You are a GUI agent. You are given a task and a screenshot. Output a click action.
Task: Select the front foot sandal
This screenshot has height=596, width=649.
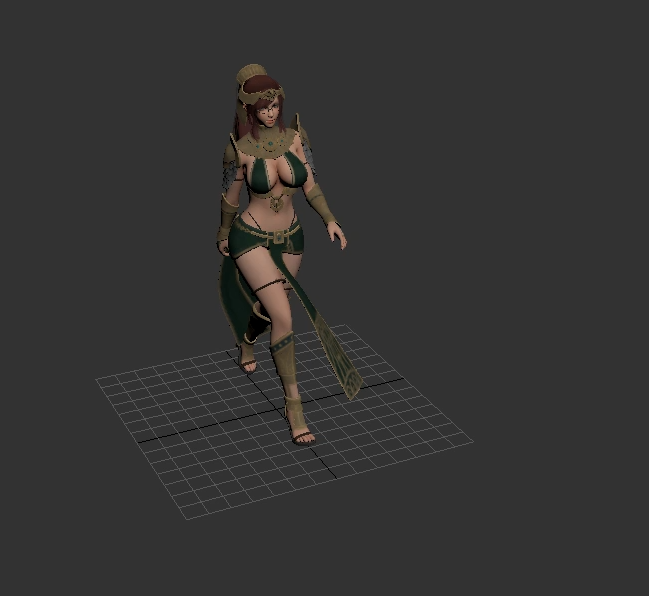pos(302,431)
